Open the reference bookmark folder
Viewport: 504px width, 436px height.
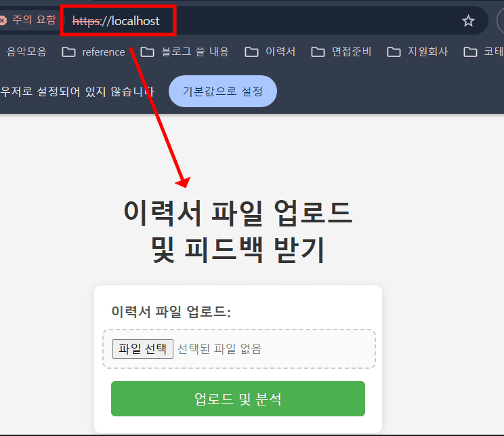[x=93, y=52]
